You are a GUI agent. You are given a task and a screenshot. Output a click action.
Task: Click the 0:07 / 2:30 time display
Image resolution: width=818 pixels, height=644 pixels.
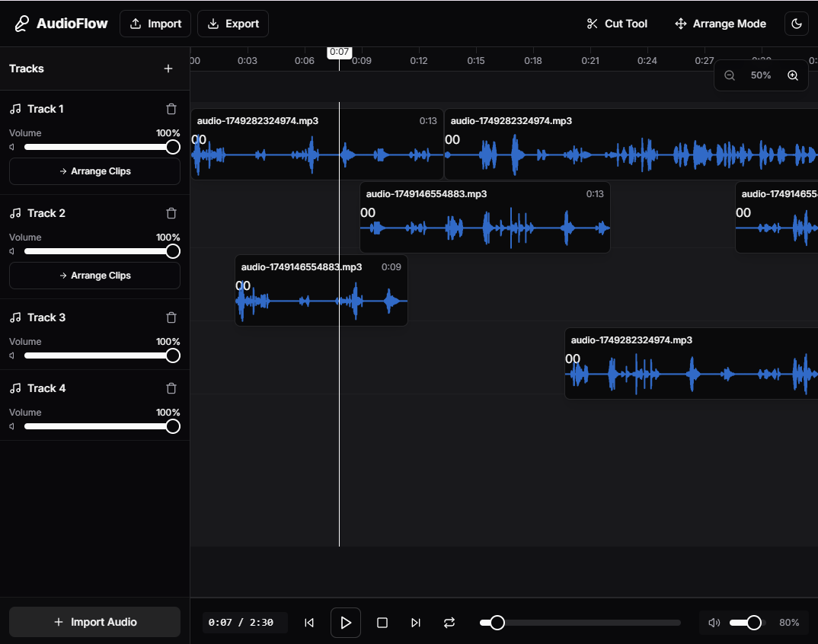point(241,623)
